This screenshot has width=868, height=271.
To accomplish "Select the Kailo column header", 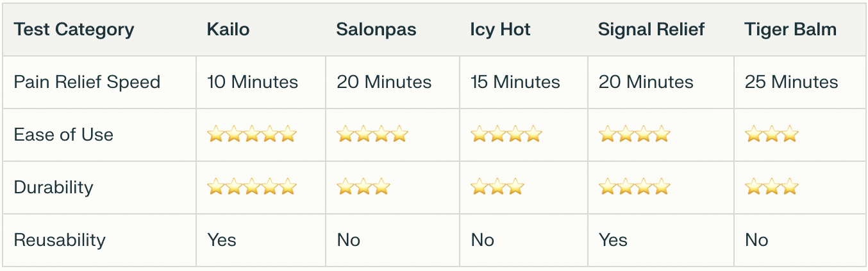I will click(228, 30).
